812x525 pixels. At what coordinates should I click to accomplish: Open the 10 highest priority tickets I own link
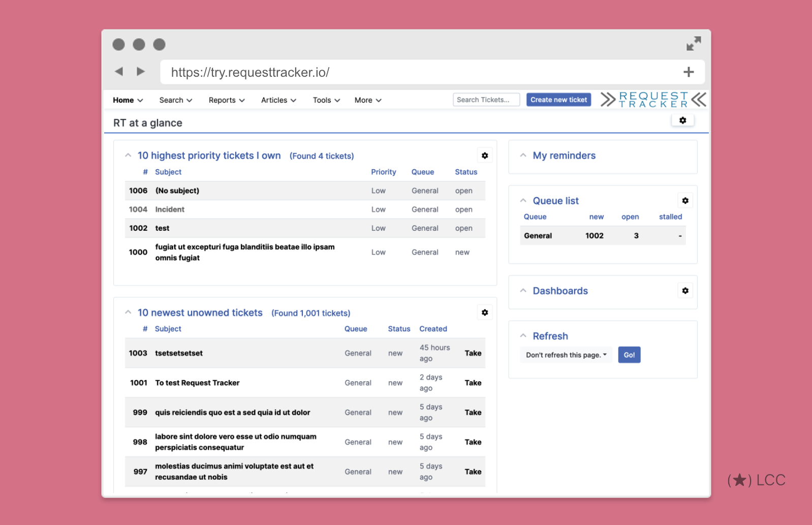(209, 156)
